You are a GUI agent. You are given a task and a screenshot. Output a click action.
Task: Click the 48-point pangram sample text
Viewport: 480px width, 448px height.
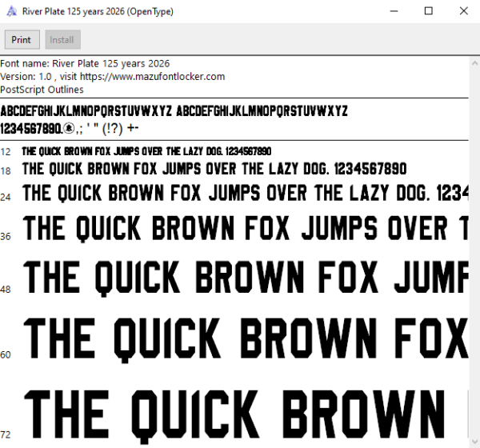pos(246,278)
